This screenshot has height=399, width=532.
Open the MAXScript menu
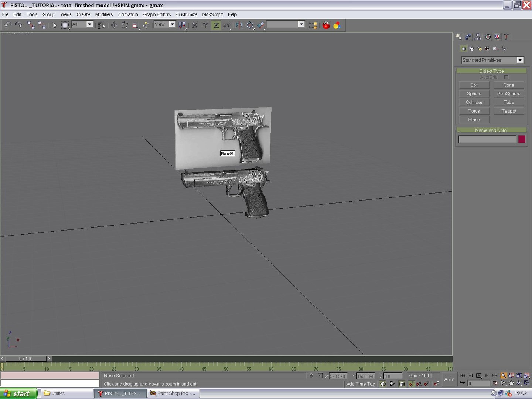pos(212,14)
